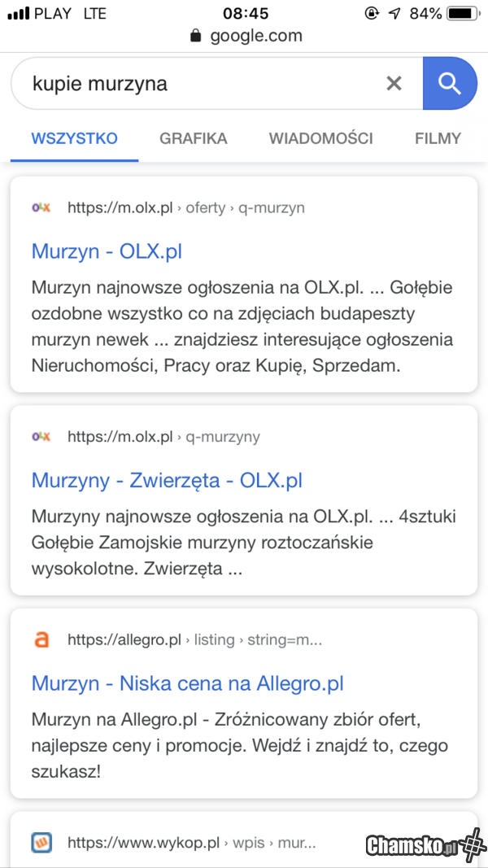Select the FILMY tab

point(438,138)
